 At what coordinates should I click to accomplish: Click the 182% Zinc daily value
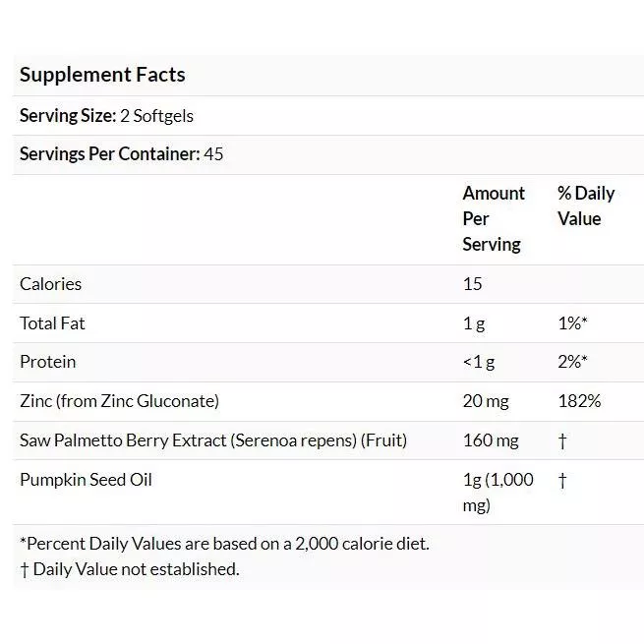(x=579, y=401)
